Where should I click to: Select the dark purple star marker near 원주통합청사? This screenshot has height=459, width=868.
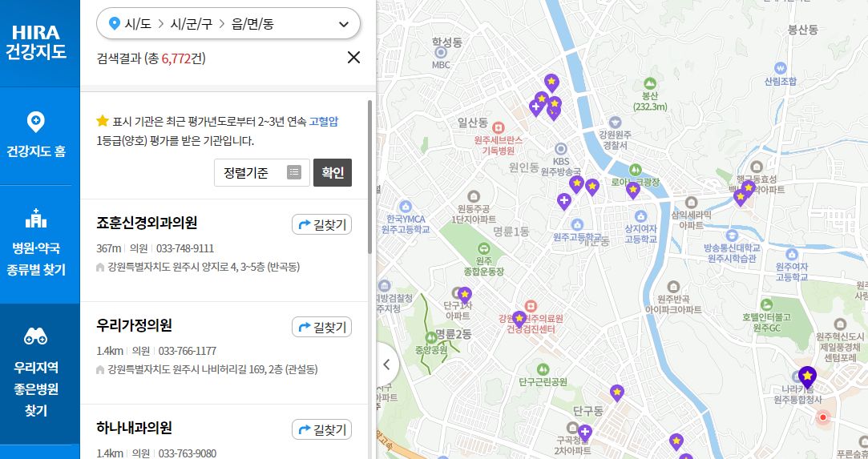click(808, 377)
